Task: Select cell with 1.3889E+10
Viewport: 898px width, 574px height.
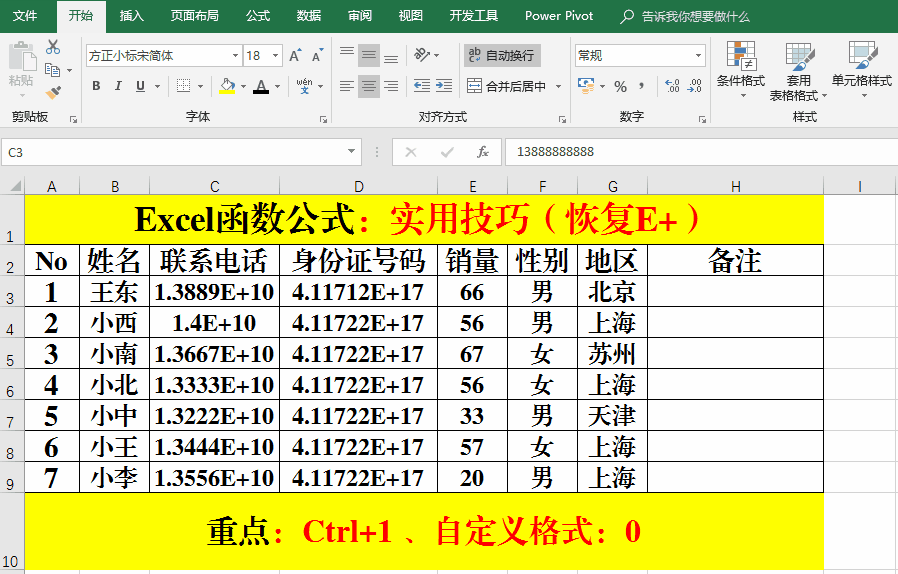Action: (214, 292)
